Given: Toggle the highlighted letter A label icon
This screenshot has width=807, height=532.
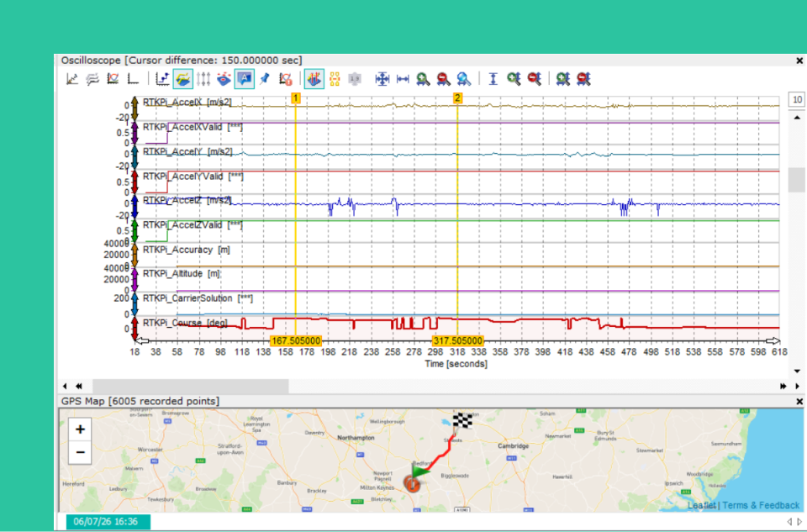Looking at the screenshot, I should coord(244,79).
